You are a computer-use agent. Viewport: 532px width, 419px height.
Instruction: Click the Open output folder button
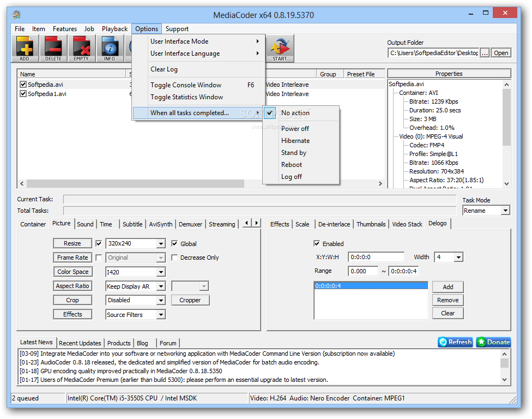(501, 53)
